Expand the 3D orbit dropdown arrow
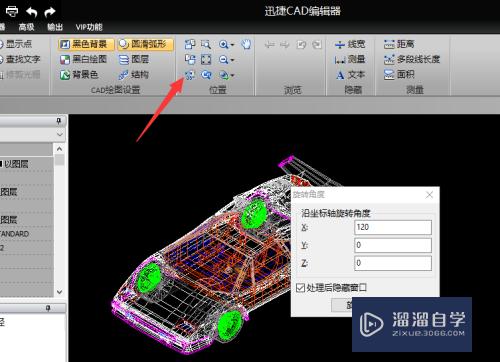The height and width of the screenshot is (362, 500). coord(232,76)
